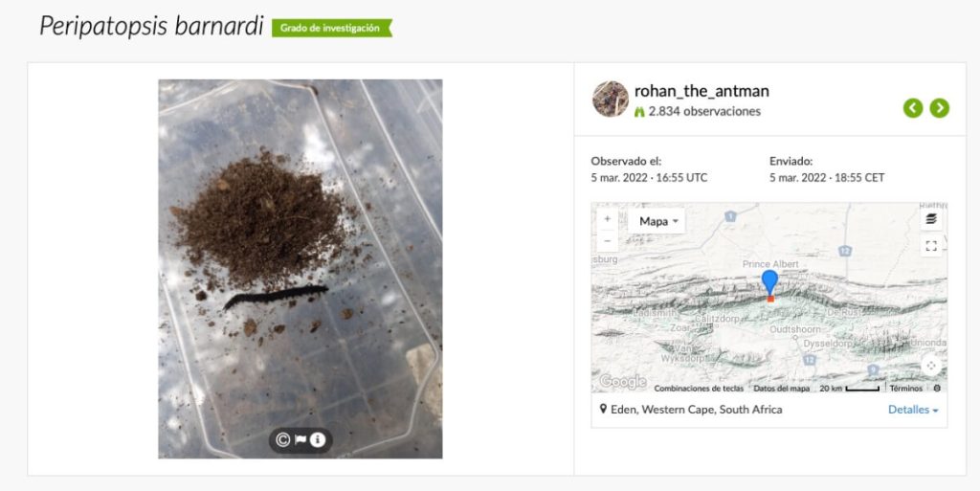Screen dimensions: 980x491
Task: Open Combinaciones de teclas map shortcuts
Action: [699, 389]
